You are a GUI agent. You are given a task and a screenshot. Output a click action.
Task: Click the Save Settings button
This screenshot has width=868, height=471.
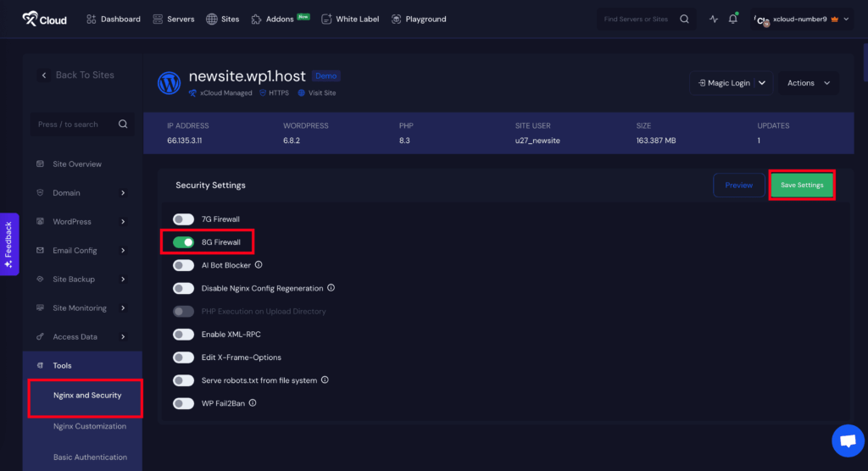[x=802, y=185]
